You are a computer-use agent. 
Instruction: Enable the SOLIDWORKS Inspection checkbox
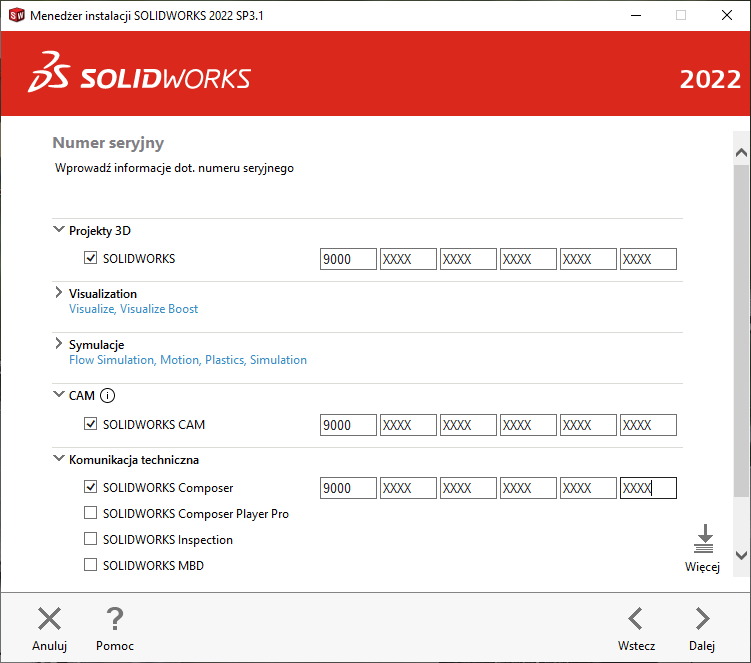(91, 538)
